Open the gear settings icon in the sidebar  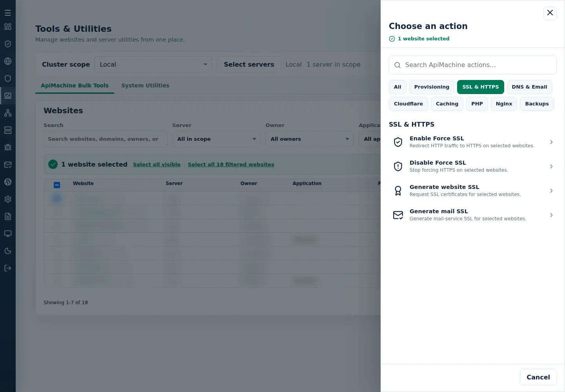coord(8,199)
